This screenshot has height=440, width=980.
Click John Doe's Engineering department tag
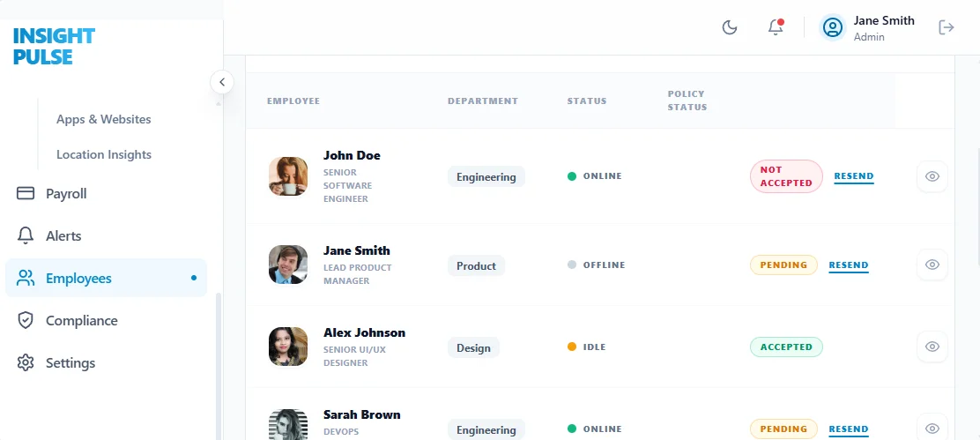[486, 177]
